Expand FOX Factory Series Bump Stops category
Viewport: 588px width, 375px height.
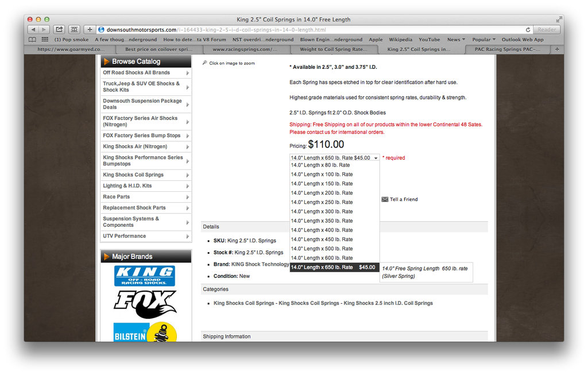point(146,136)
